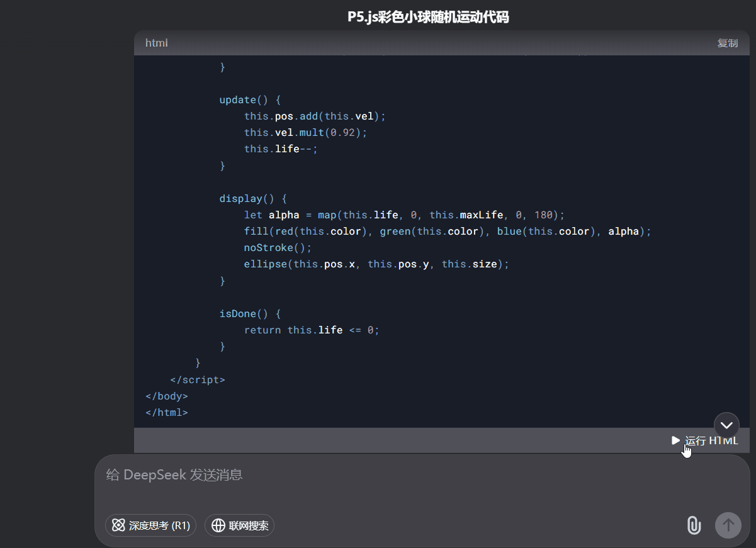756x548 pixels.
Task: Click the line this.life--;
Action: 281,148
